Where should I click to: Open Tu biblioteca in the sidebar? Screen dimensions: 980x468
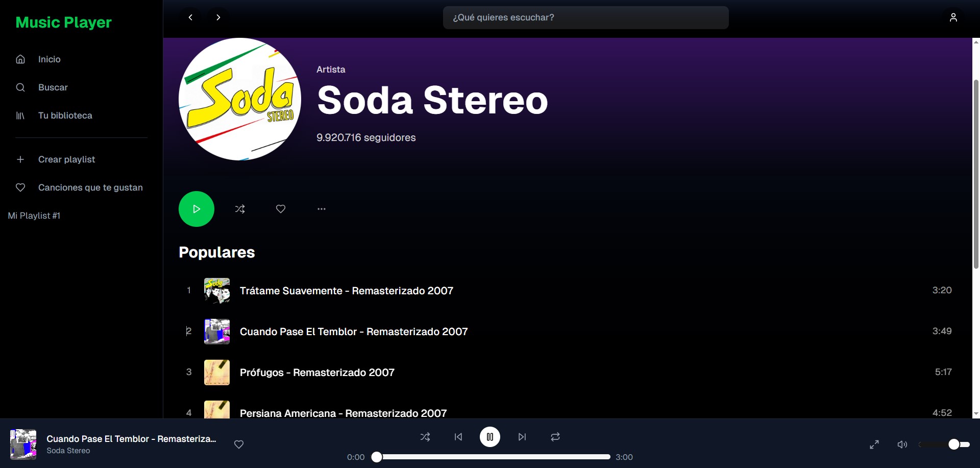[x=82, y=115]
